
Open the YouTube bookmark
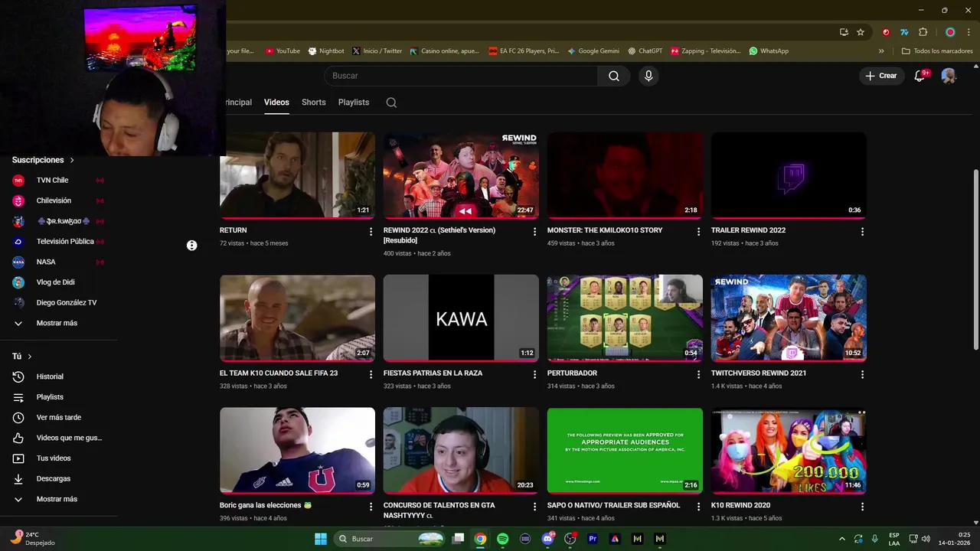pos(283,51)
